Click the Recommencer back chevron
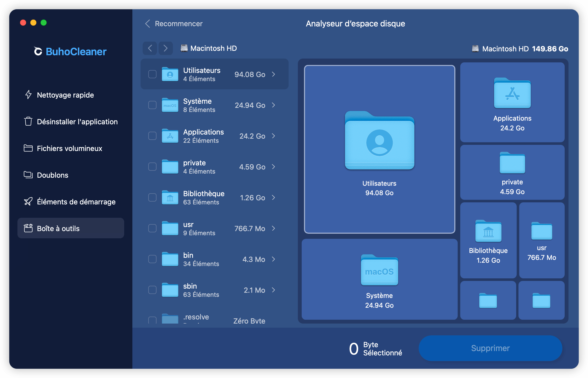Viewport: 588px width, 378px height. coord(148,24)
